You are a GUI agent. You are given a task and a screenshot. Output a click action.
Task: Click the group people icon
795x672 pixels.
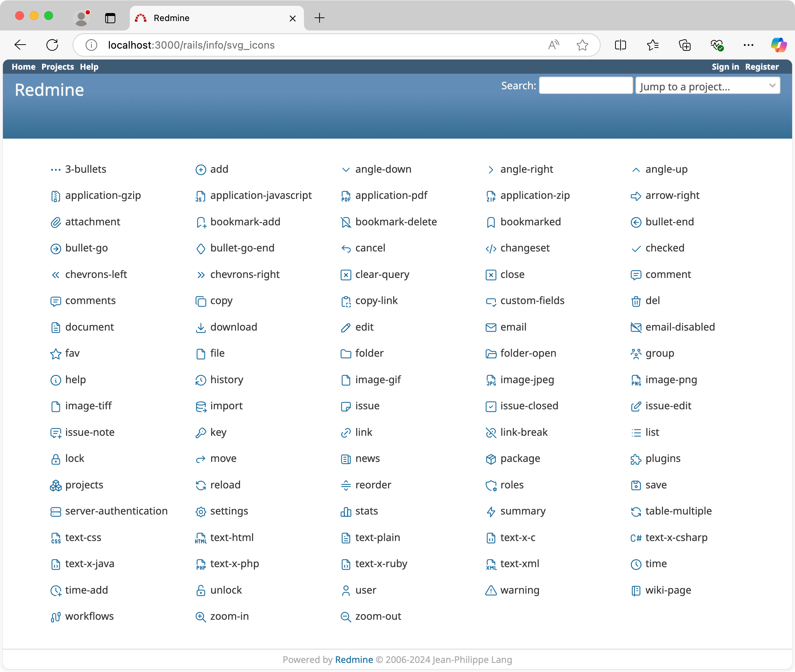pos(636,354)
